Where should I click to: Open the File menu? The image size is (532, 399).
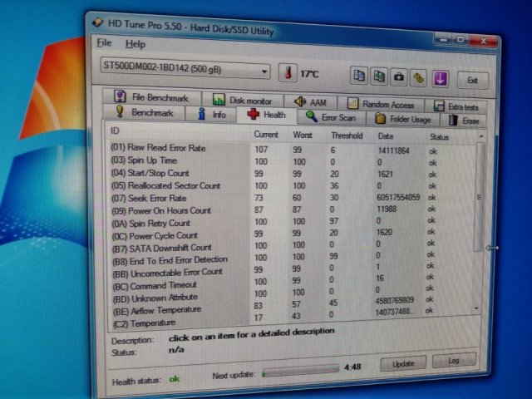click(x=104, y=43)
